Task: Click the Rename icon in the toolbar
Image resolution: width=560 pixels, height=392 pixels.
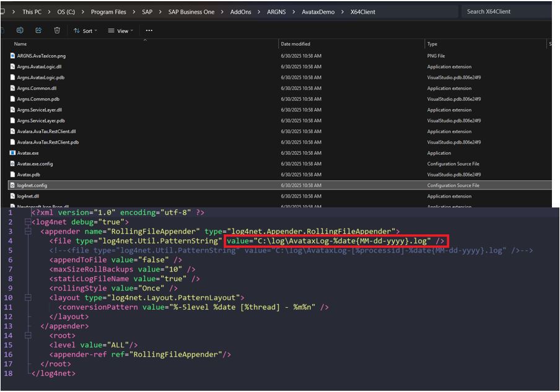Action: click(x=20, y=30)
